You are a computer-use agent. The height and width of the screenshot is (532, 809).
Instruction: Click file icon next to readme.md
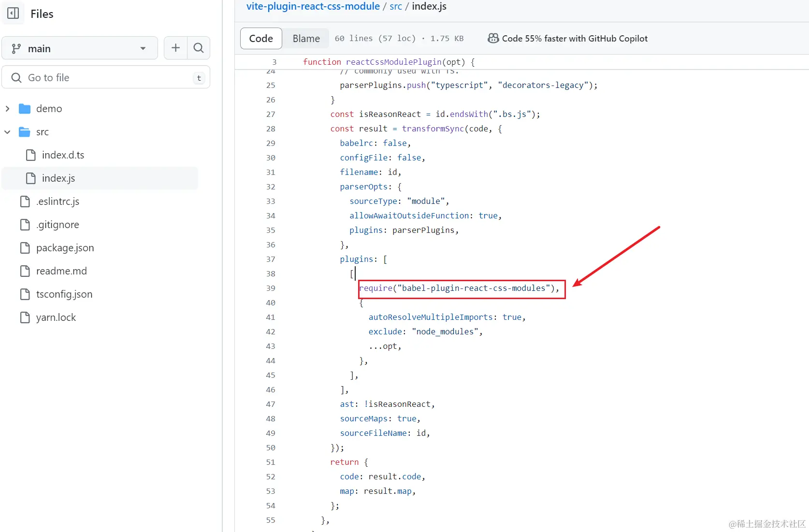[x=25, y=271]
